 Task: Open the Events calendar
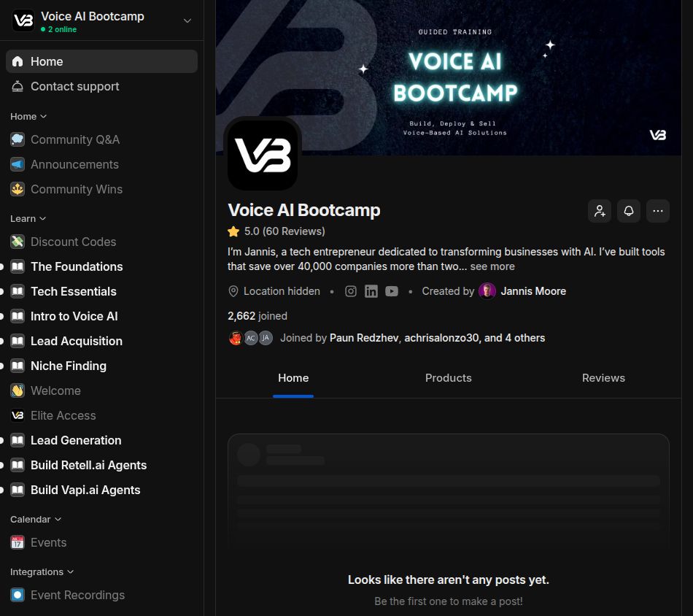[x=101, y=542]
